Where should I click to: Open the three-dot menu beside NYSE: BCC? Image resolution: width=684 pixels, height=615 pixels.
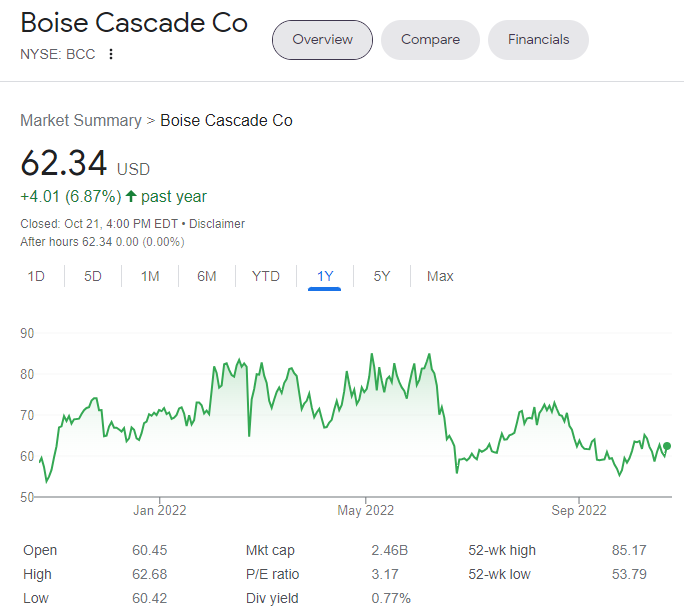111,54
